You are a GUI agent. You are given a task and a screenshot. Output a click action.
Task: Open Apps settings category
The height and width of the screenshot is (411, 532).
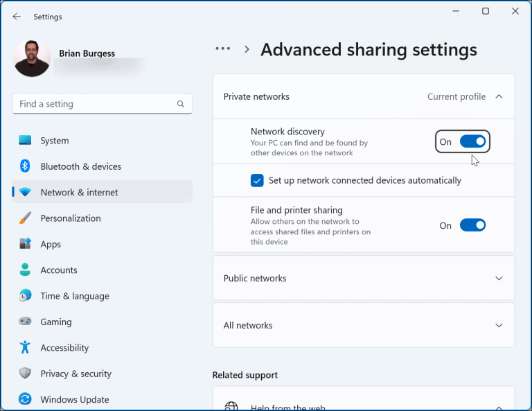(102, 244)
